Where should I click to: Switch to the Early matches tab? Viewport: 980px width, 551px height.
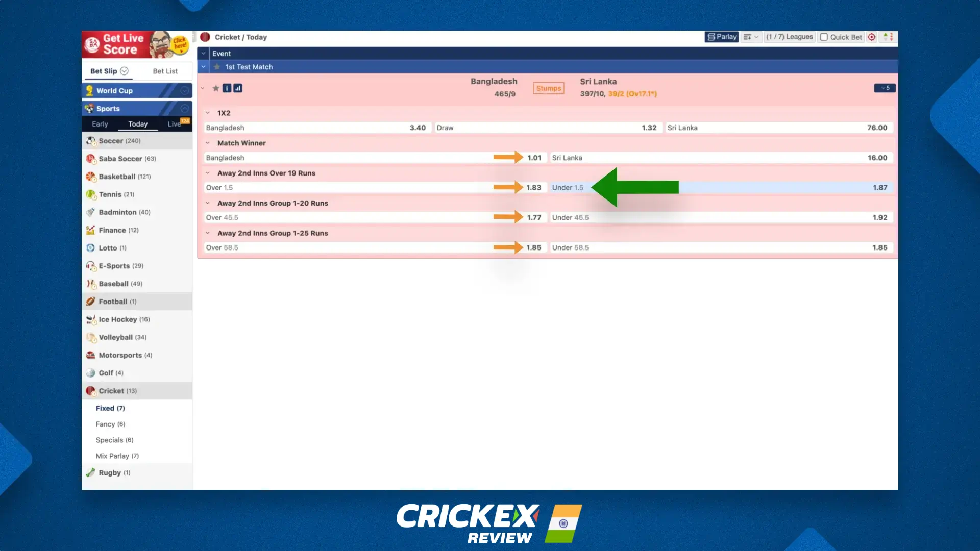coord(100,124)
